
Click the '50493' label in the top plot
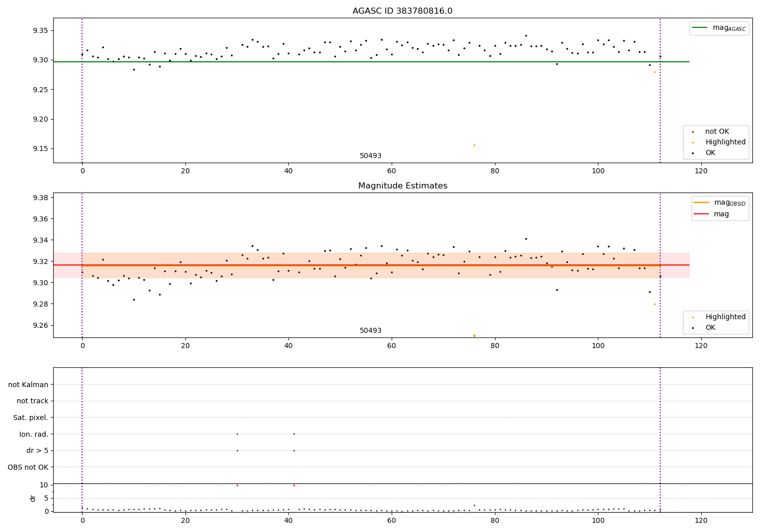pyautogui.click(x=370, y=156)
